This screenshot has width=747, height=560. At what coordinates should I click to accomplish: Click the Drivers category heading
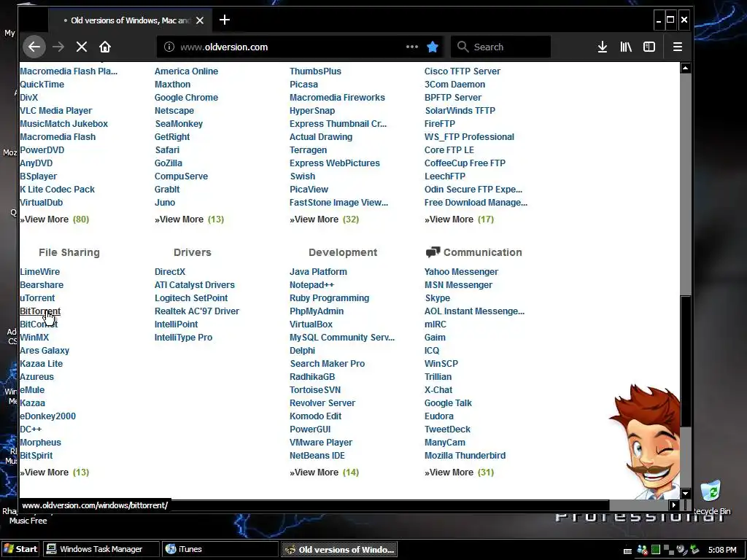193,252
